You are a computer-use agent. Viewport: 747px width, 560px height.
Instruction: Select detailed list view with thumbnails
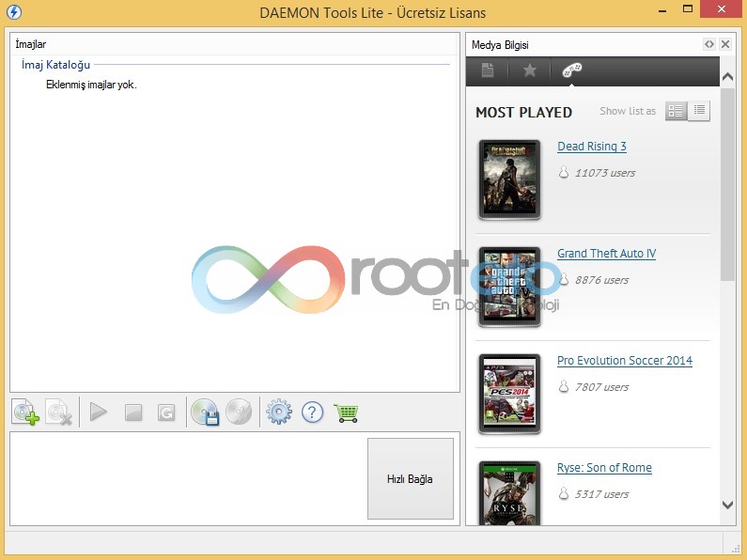coord(676,111)
